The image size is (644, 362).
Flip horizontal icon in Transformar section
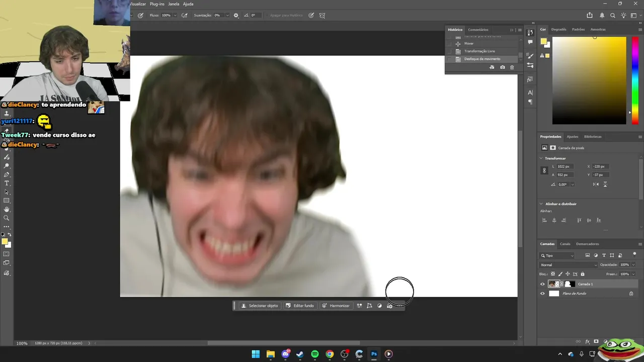click(596, 185)
